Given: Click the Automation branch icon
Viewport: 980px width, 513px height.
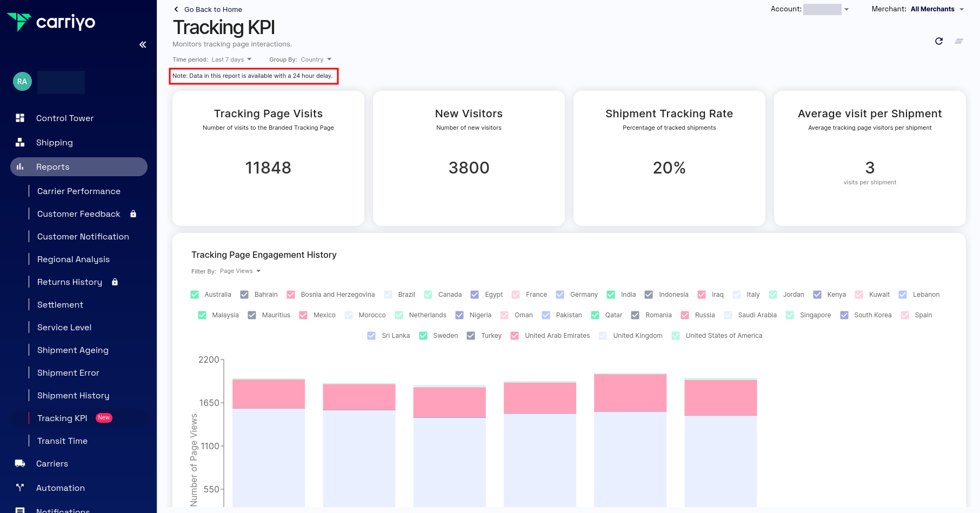Looking at the screenshot, I should 20,488.
